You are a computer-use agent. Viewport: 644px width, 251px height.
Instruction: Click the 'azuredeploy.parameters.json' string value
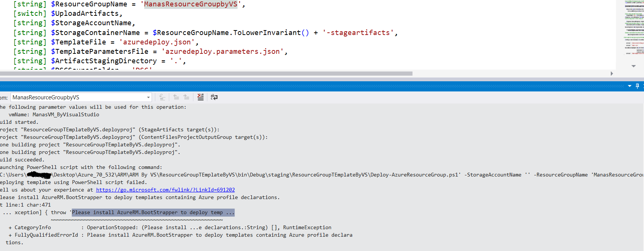222,52
